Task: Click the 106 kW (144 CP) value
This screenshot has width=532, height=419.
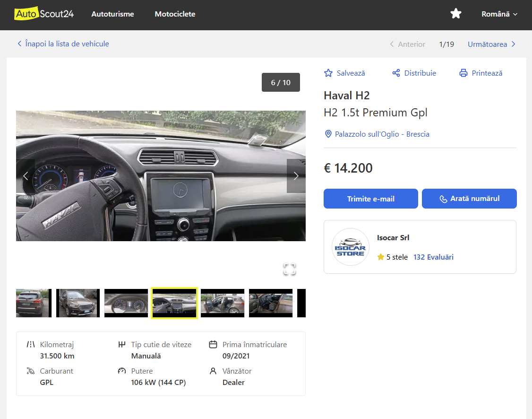Action: click(x=158, y=382)
